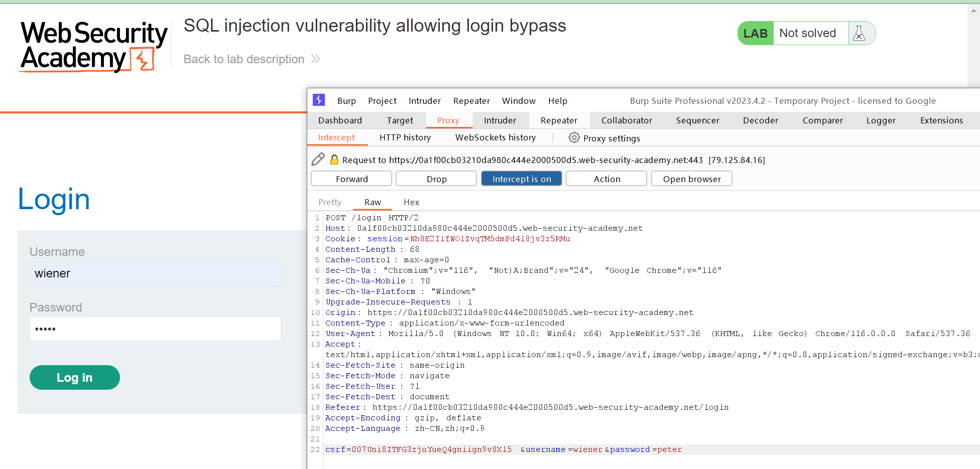Screen dimensions: 980x469
Task: Click the Username field containing wiener
Action: (155, 273)
